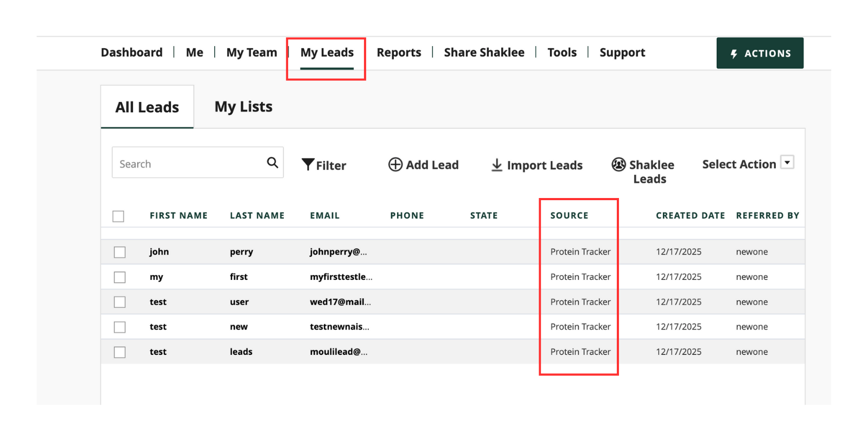This screenshot has width=868, height=434.
Task: Click the lightning bolt in Actions button
Action: [x=733, y=54]
